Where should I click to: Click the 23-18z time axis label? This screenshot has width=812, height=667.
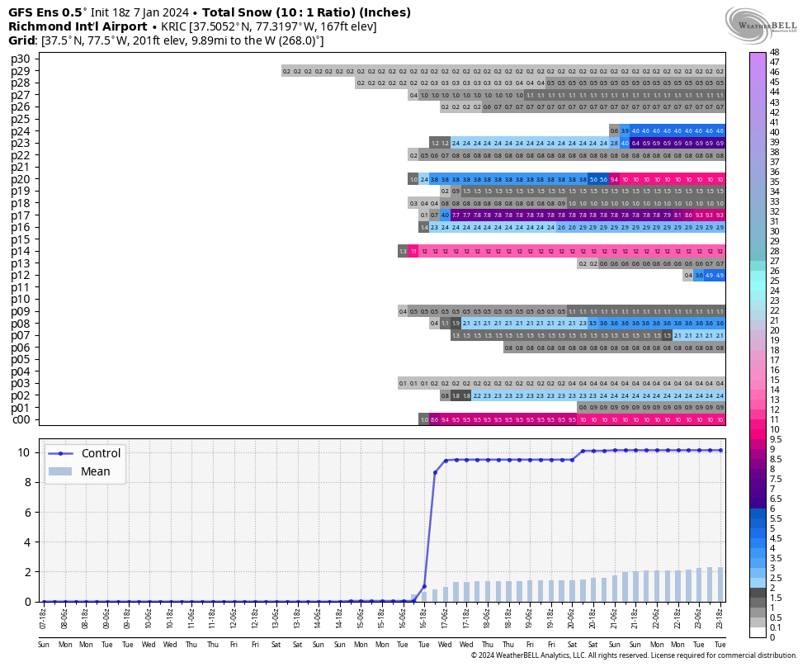720,619
